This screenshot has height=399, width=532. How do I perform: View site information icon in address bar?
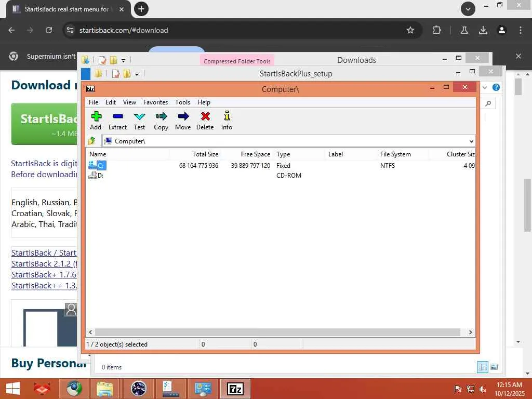coord(70,30)
